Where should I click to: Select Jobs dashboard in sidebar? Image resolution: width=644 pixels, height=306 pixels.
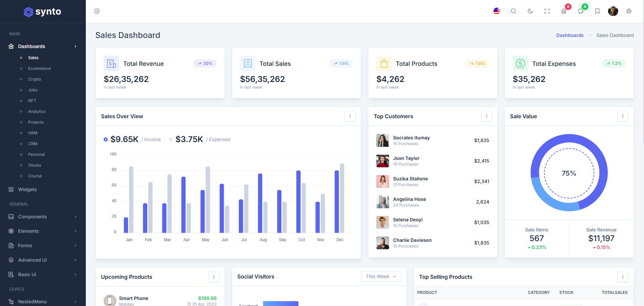pos(33,90)
